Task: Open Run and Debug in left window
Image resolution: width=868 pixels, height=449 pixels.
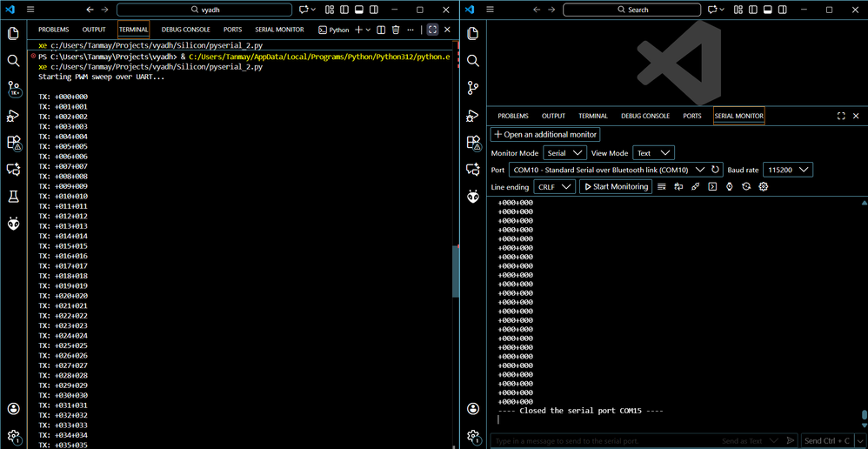Action: pos(13,116)
